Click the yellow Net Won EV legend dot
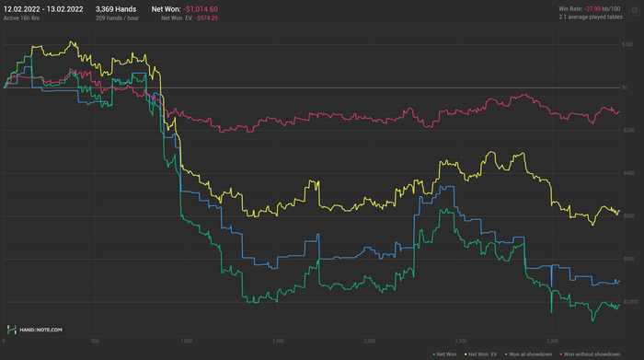The image size is (644, 360). [x=466, y=354]
